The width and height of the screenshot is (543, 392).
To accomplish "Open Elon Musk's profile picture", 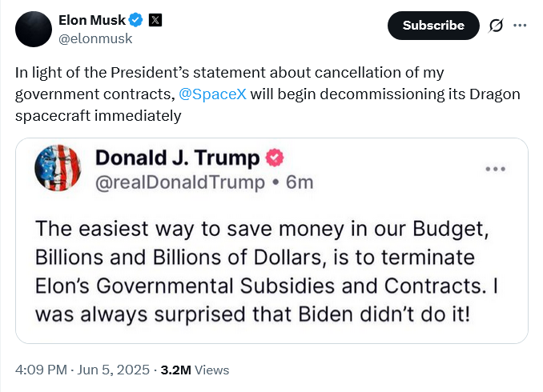I will click(x=34, y=29).
